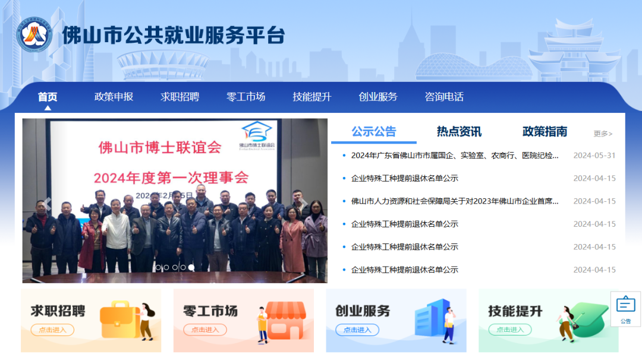The width and height of the screenshot is (642, 364).
Task: Open 咨询电话 in the navigation bar
Action: coord(444,97)
